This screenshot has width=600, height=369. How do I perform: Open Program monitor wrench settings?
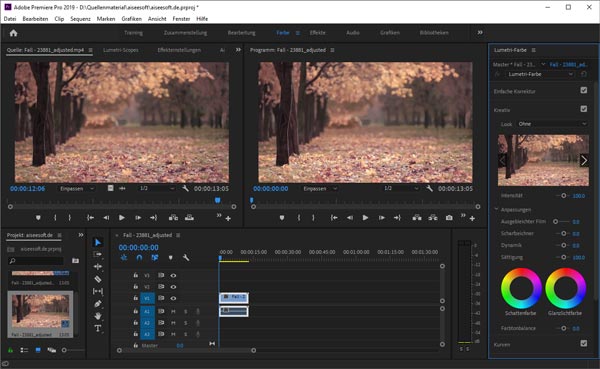click(x=429, y=188)
